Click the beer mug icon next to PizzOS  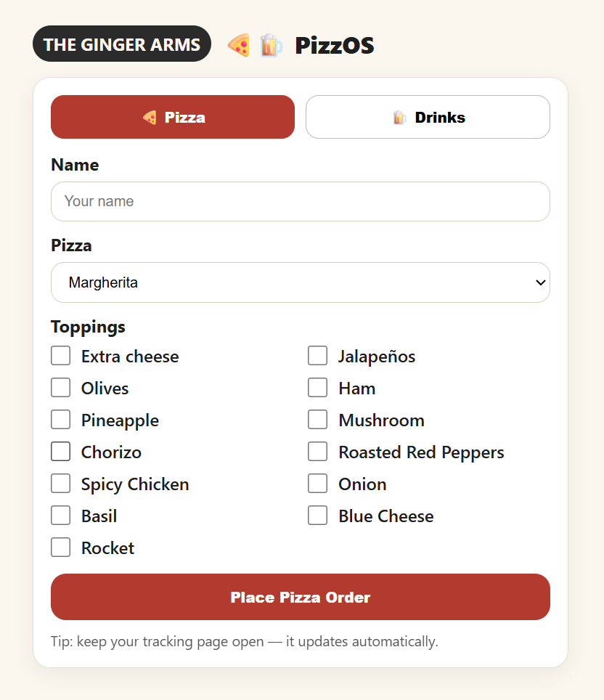pyautogui.click(x=270, y=45)
